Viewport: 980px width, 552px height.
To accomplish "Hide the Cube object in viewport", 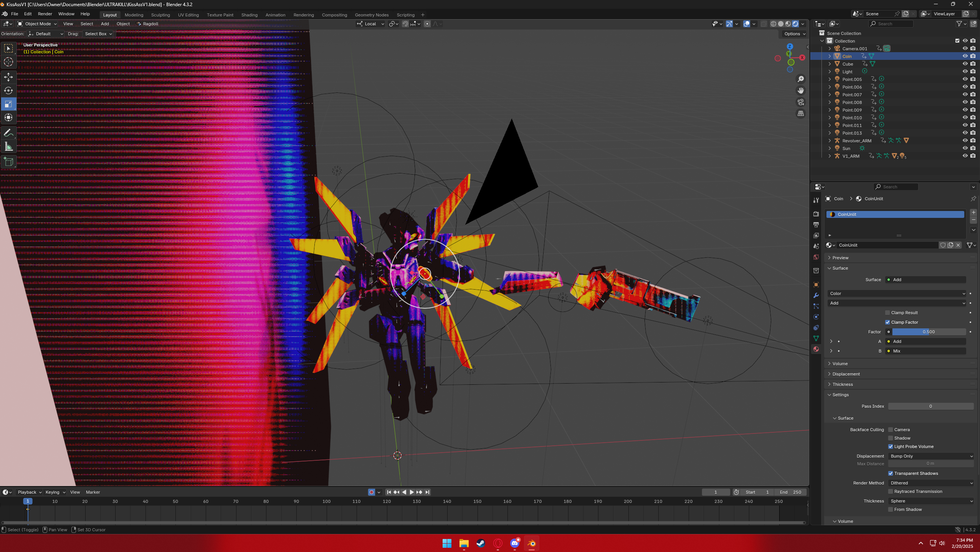I will click(965, 64).
